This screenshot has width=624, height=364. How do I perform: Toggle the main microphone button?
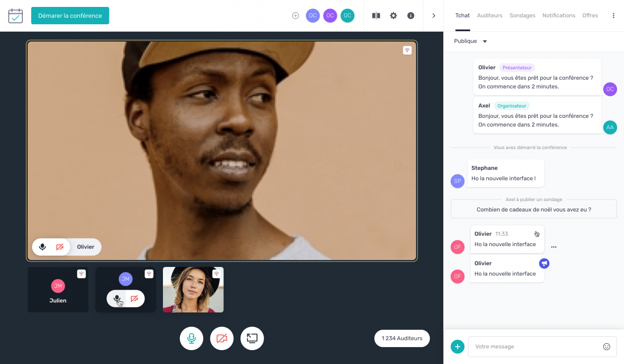click(192, 339)
